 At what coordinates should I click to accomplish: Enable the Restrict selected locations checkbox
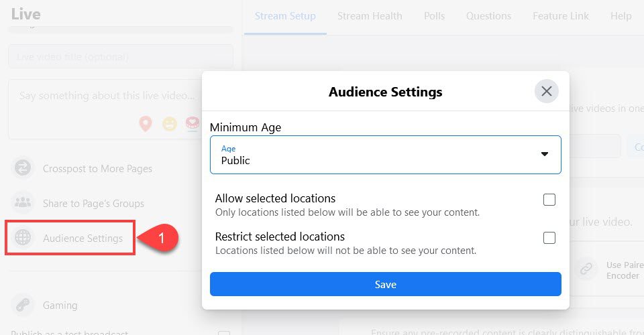[x=549, y=238]
